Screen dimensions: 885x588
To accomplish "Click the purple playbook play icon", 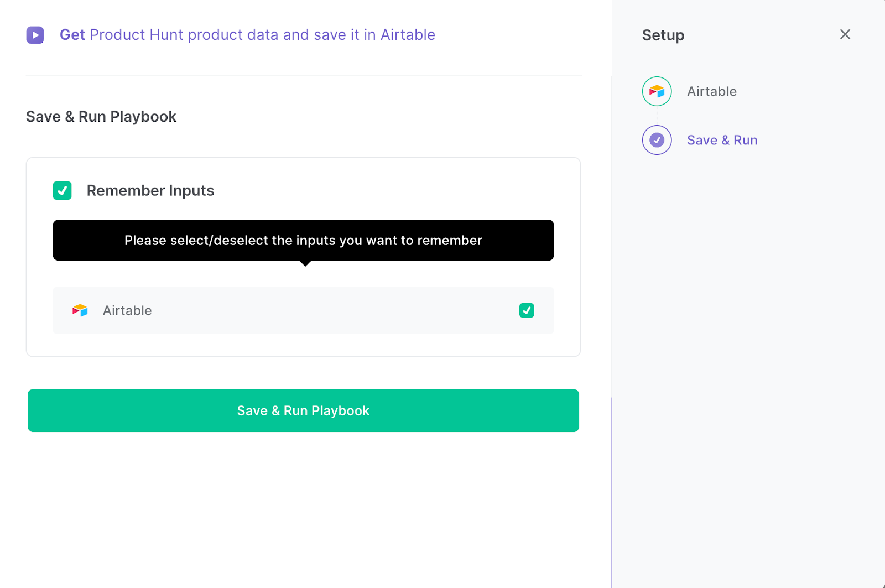I will coord(35,35).
